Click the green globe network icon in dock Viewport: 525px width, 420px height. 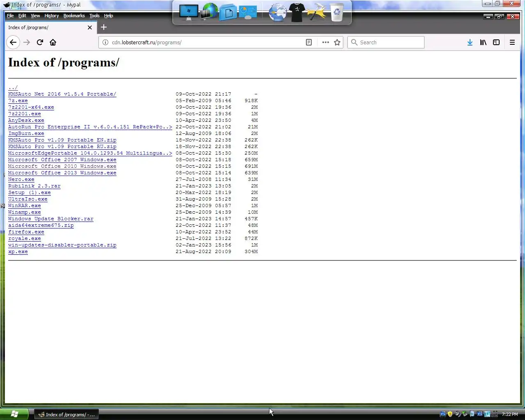210,11
